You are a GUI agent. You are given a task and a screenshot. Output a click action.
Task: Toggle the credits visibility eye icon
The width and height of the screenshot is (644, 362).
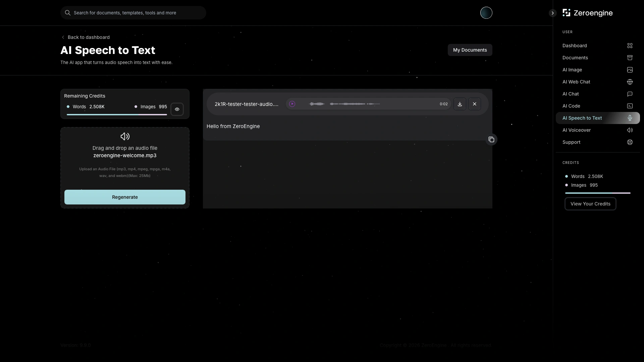pyautogui.click(x=177, y=109)
